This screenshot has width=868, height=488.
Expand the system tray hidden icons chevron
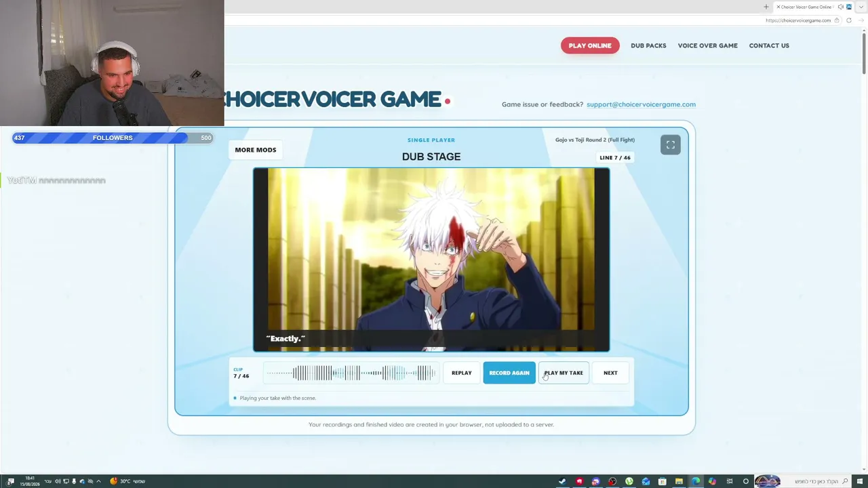[98, 481]
